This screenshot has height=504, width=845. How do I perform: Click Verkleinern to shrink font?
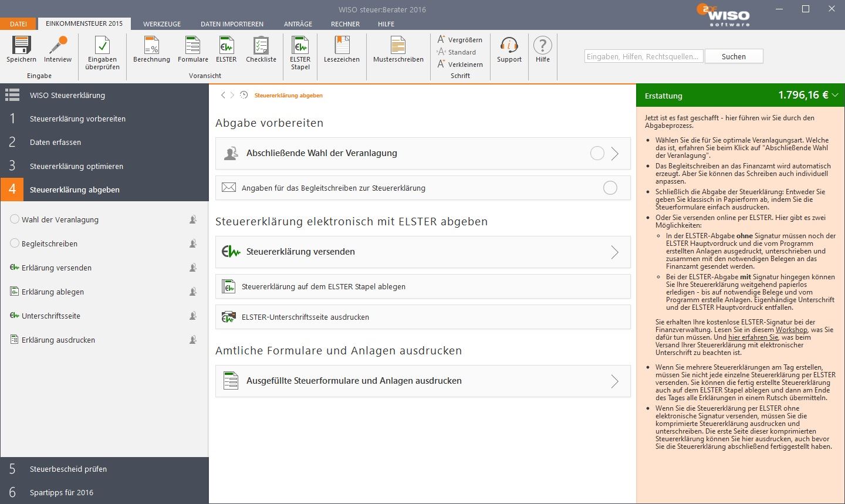pos(460,65)
